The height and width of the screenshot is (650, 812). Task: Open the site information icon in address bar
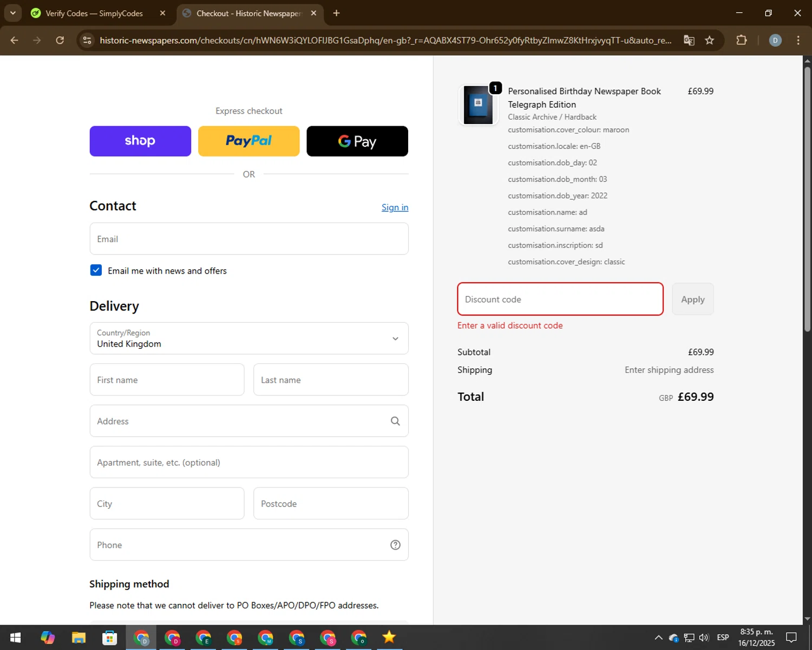(x=87, y=40)
